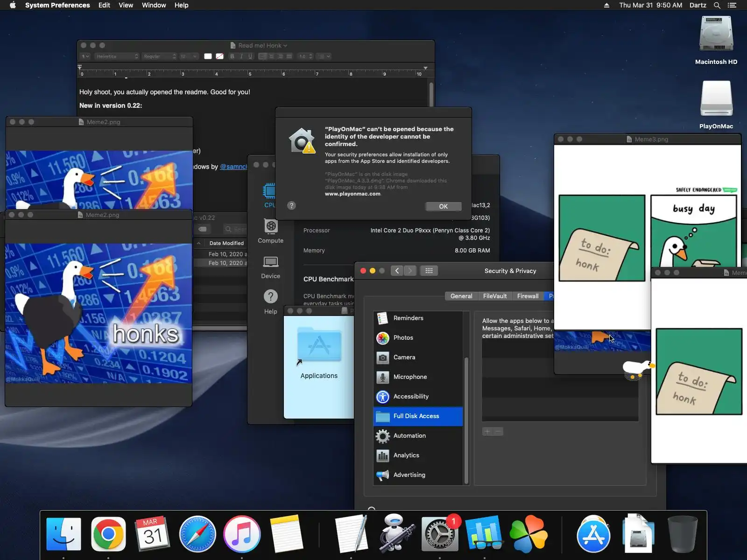Open the View menu
Screen dimensions: 747x560
[x=126, y=5]
